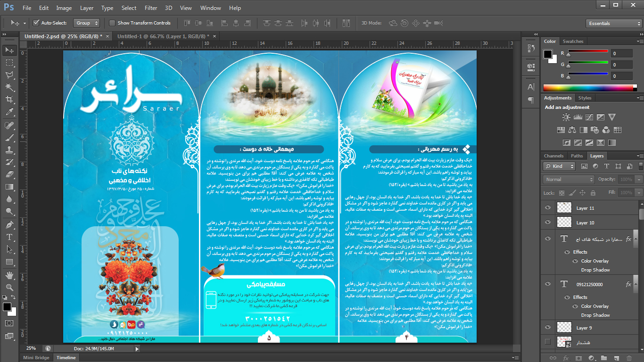Open the Normal blend mode dropdown
This screenshot has width=644, height=362.
click(570, 180)
